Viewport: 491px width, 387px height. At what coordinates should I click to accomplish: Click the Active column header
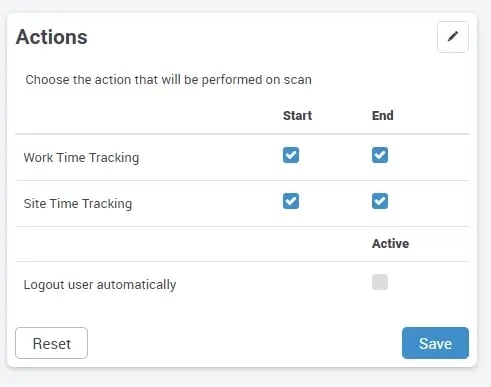390,244
